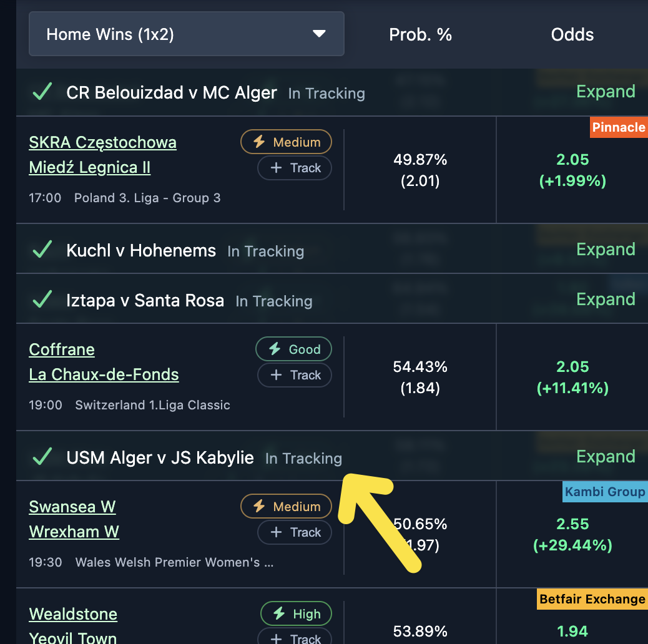The width and height of the screenshot is (648, 644).
Task: Expand the USM Alger v JS Kabylie row
Action: pyautogui.click(x=605, y=457)
